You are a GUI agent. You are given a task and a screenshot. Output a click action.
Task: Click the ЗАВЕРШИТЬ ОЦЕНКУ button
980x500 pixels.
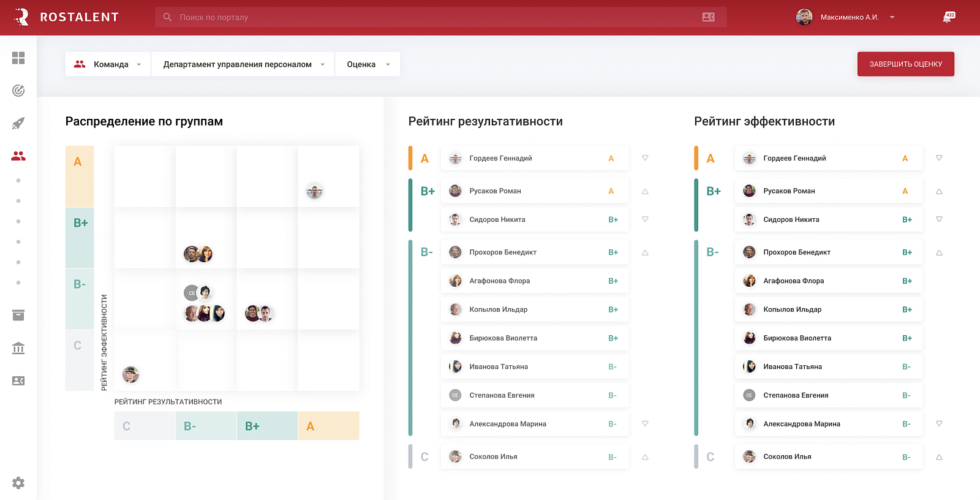pyautogui.click(x=906, y=64)
